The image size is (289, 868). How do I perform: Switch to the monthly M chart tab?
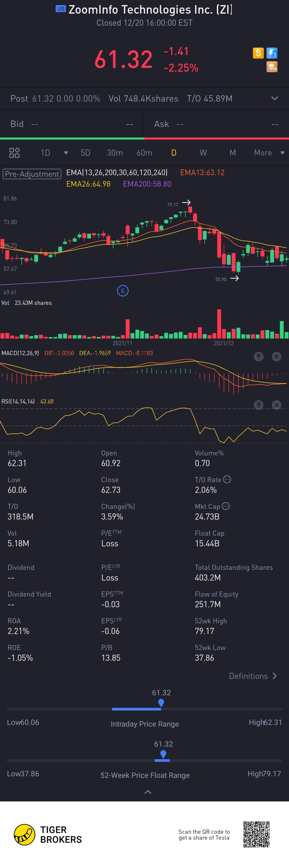[233, 153]
